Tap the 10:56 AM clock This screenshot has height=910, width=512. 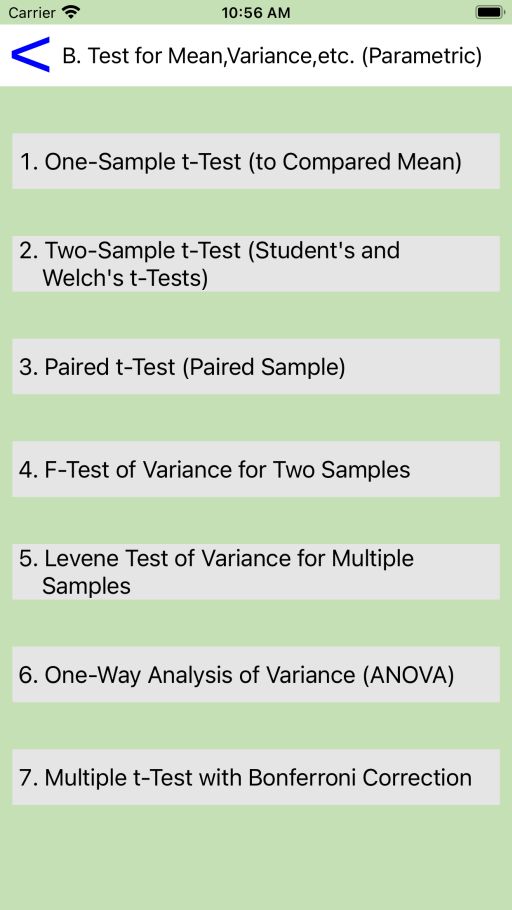(256, 12)
